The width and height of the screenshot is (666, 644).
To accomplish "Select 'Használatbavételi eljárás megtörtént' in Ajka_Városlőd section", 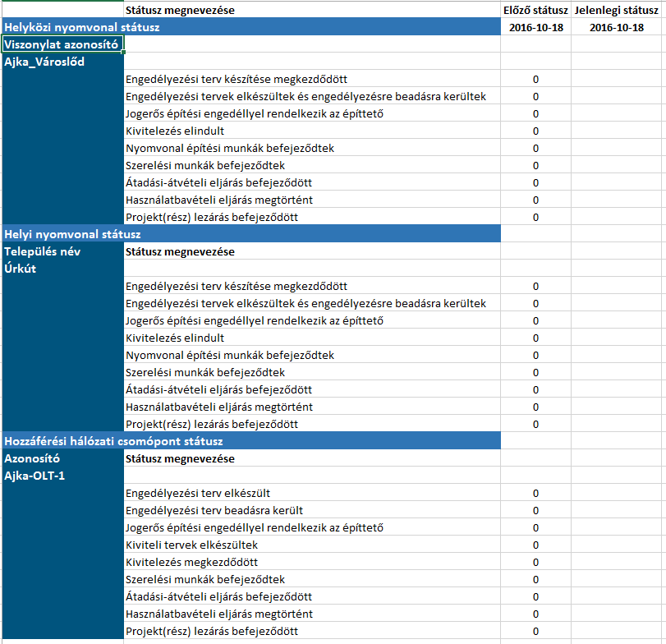I will [x=312, y=200].
